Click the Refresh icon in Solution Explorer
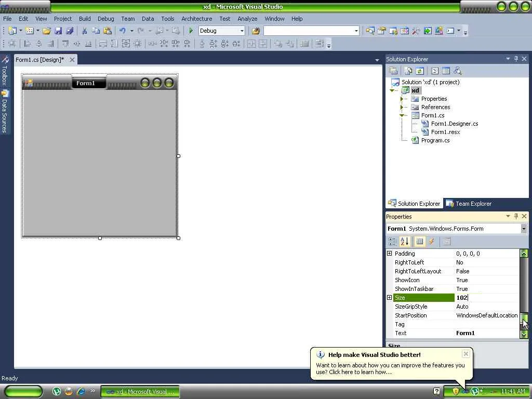 420,71
